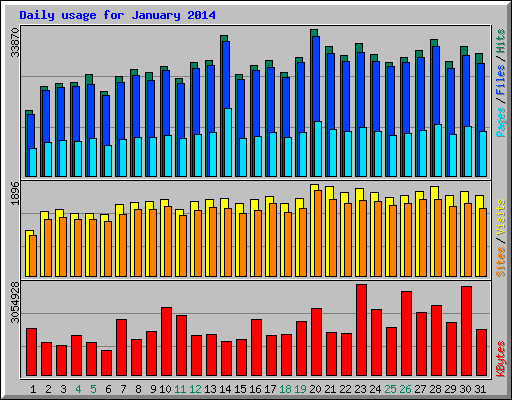Click day label 13 on the x-axis

pyautogui.click(x=210, y=389)
